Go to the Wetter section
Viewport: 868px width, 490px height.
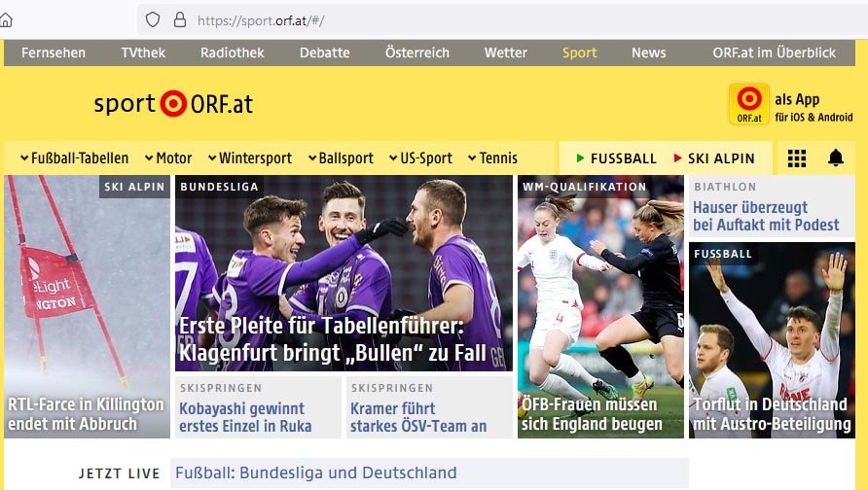click(505, 52)
